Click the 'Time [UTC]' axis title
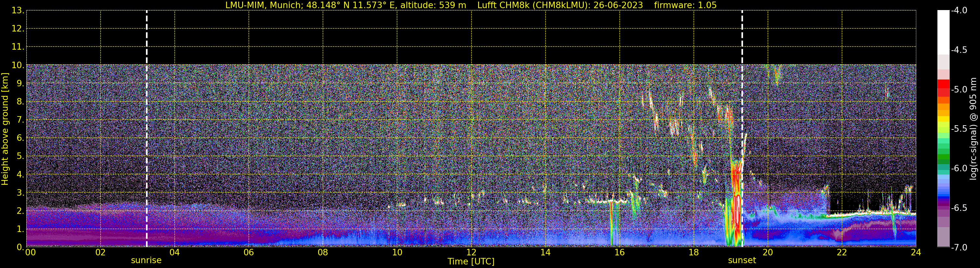The width and height of the screenshot is (980, 268). tap(471, 262)
